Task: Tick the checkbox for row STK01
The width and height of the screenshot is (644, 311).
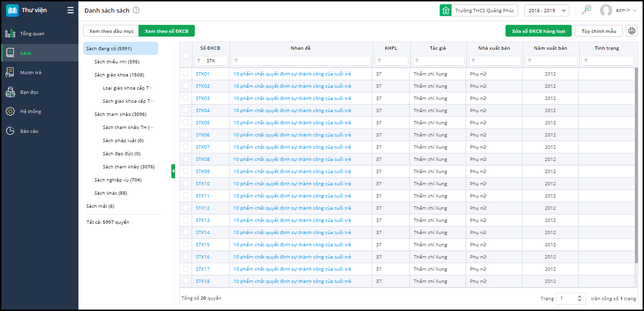Action: [185, 74]
